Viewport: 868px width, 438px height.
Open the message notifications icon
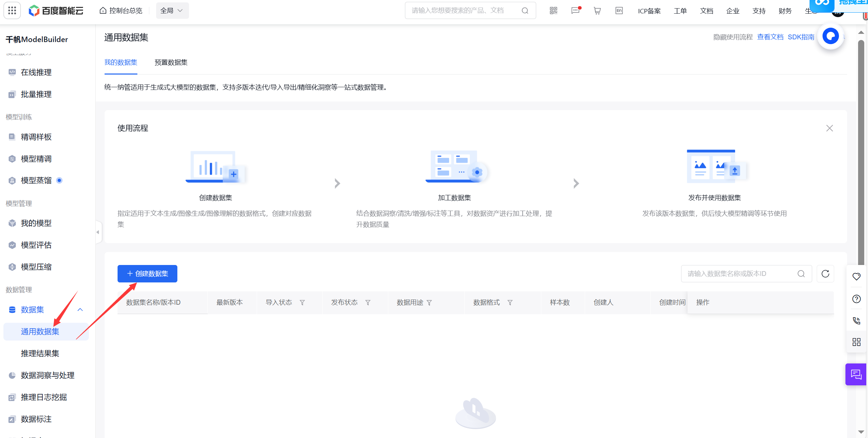575,11
